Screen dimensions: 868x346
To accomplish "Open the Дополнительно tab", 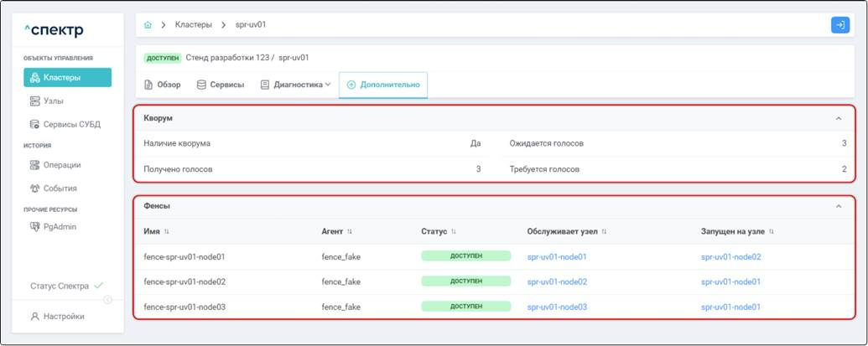I will [383, 85].
